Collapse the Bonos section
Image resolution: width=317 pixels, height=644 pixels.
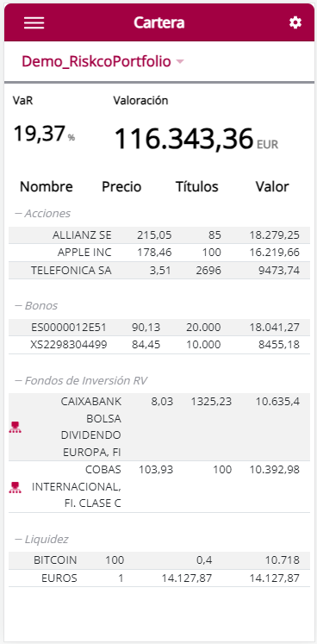(x=36, y=306)
